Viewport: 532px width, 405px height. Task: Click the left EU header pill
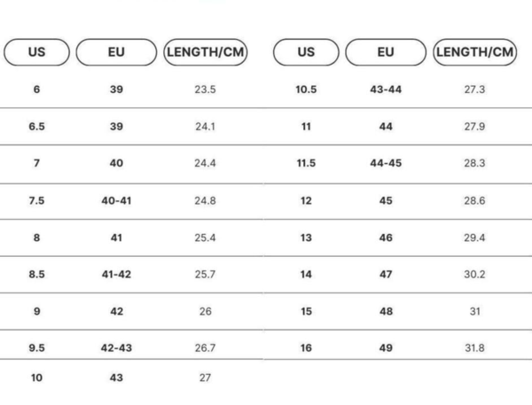(116, 52)
